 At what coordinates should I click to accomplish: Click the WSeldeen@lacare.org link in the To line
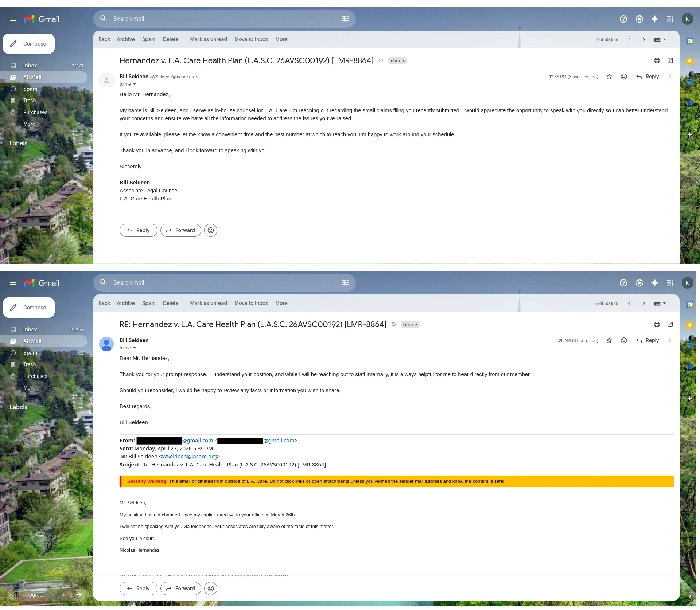(189, 457)
